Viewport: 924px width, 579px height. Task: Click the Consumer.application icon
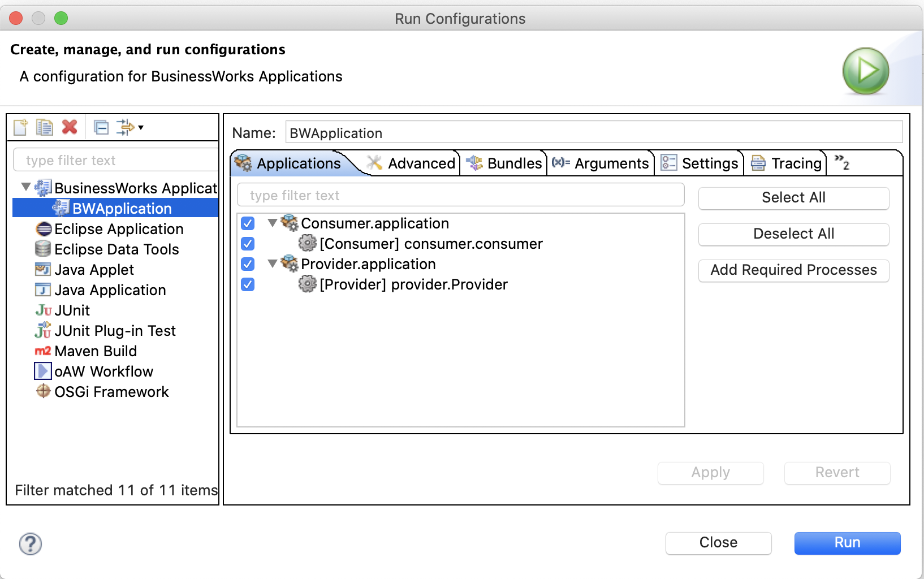click(x=290, y=223)
